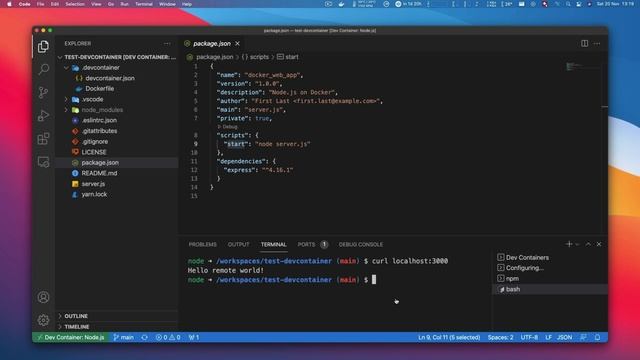Expand the .vscode folder
The width and height of the screenshot is (640, 360).
[x=117, y=99]
